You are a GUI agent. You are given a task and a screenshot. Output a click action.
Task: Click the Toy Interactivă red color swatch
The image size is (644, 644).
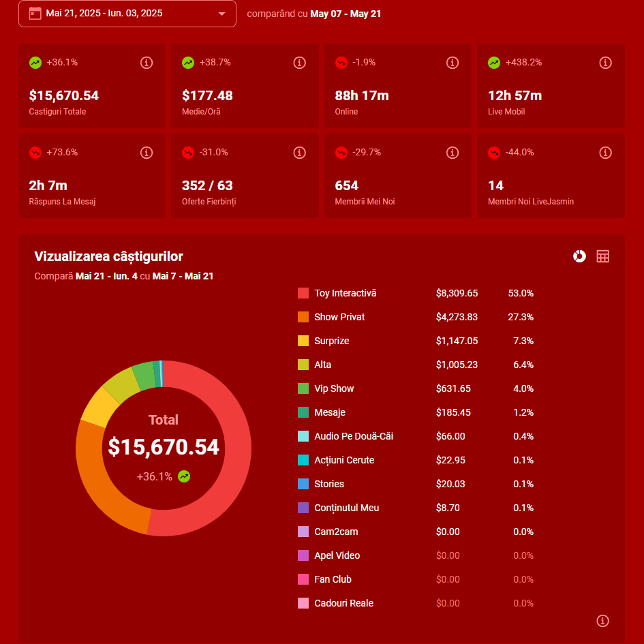(303, 293)
